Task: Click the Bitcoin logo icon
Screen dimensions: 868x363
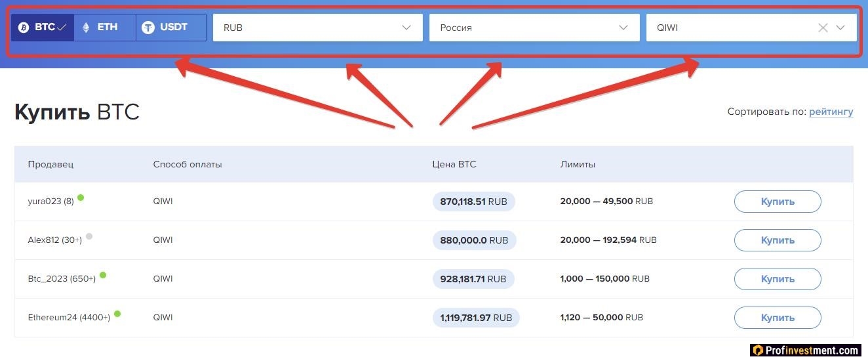Action: (x=24, y=28)
